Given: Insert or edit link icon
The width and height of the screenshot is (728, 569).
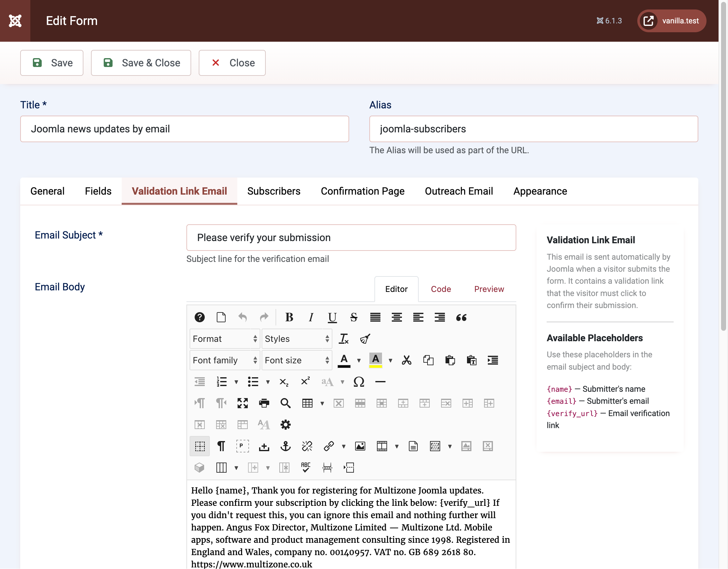Looking at the screenshot, I should [329, 446].
